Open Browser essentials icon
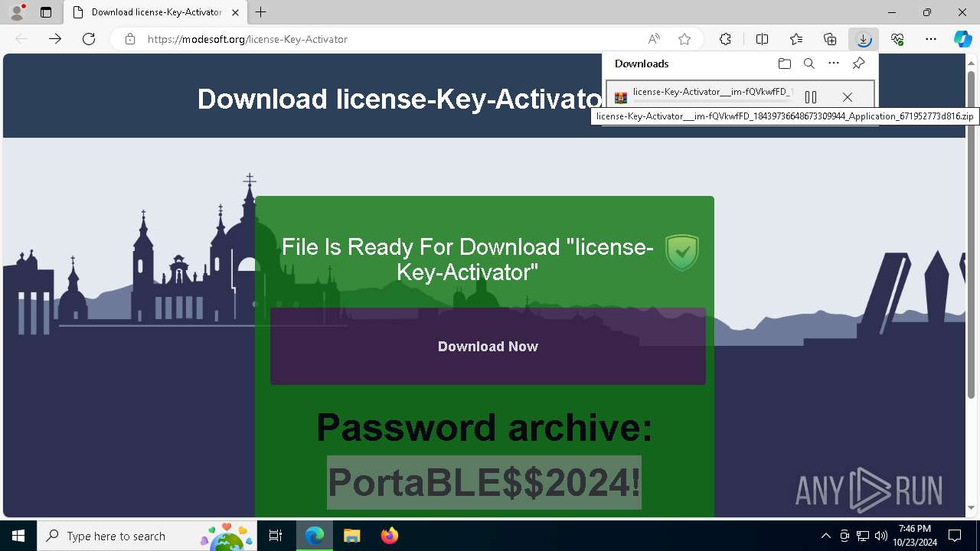Viewport: 980px width, 551px height. click(x=897, y=39)
